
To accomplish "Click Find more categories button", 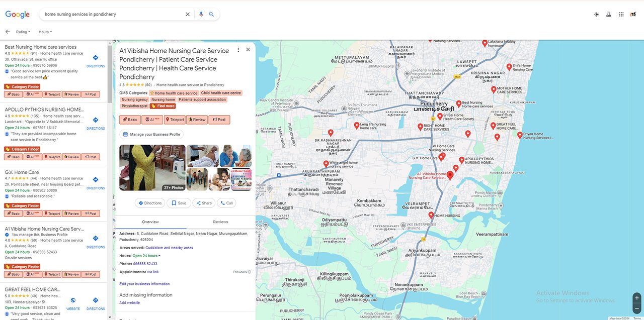I will (163, 106).
